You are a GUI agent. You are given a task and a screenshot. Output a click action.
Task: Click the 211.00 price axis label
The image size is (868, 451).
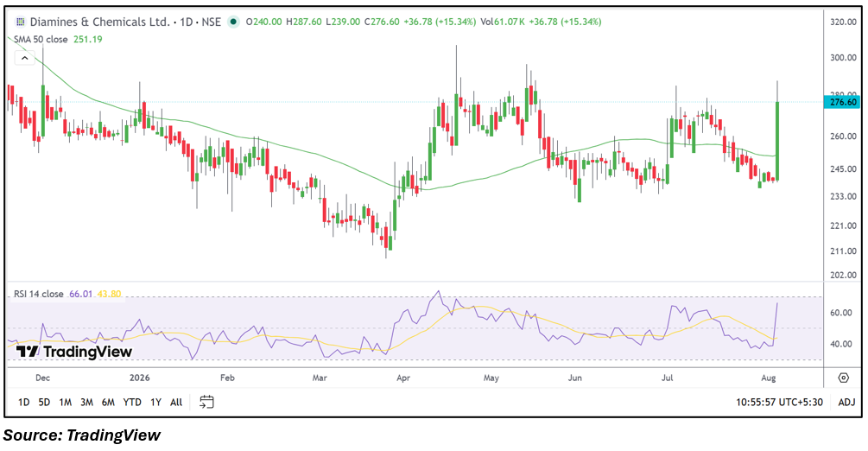[x=844, y=251]
